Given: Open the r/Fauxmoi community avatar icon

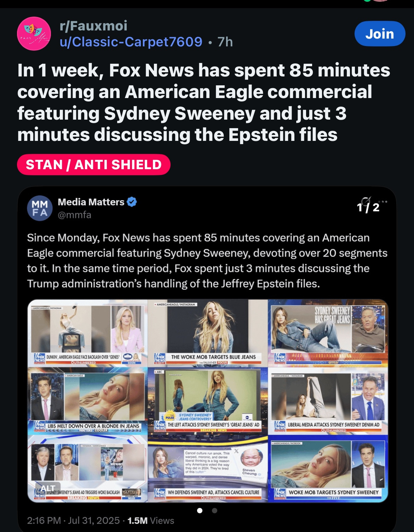Looking at the screenshot, I should tap(34, 34).
